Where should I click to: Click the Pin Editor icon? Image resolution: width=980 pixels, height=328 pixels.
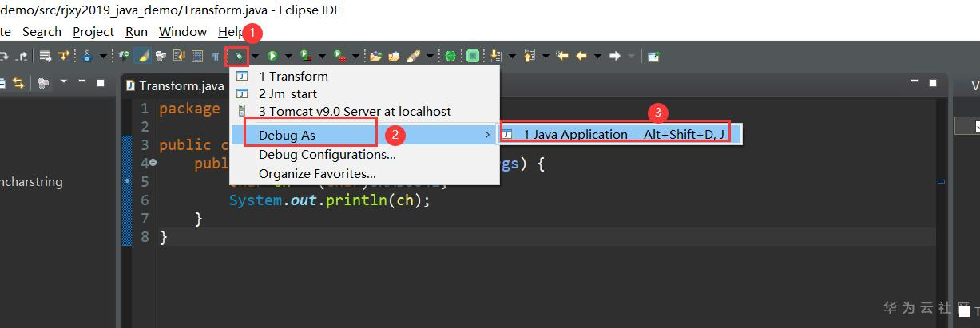coord(653,56)
